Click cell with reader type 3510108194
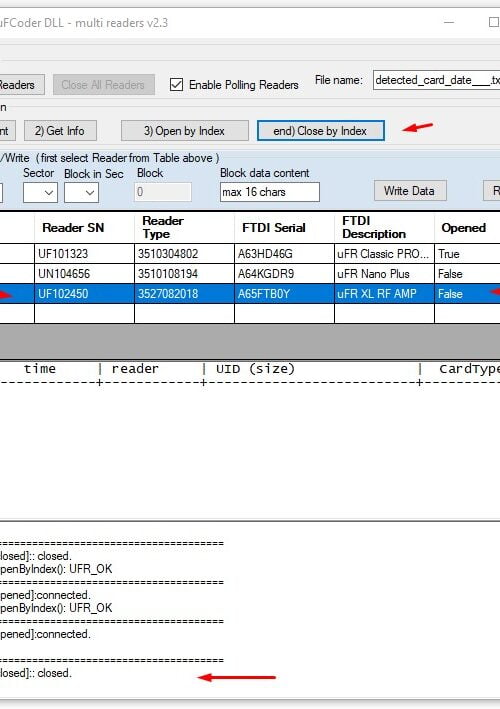This screenshot has height=709, width=500. 184,274
